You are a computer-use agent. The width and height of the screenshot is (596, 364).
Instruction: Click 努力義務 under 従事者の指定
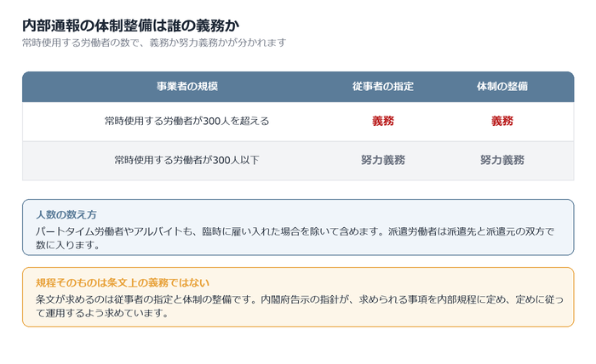(x=383, y=160)
